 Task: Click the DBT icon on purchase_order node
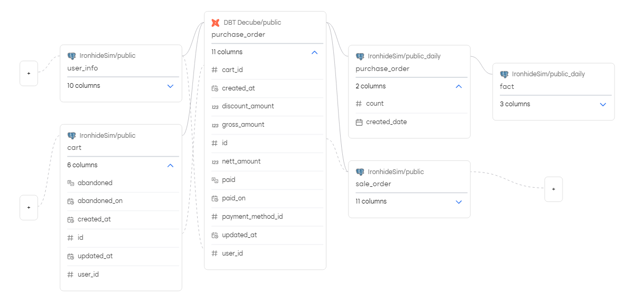(x=215, y=23)
